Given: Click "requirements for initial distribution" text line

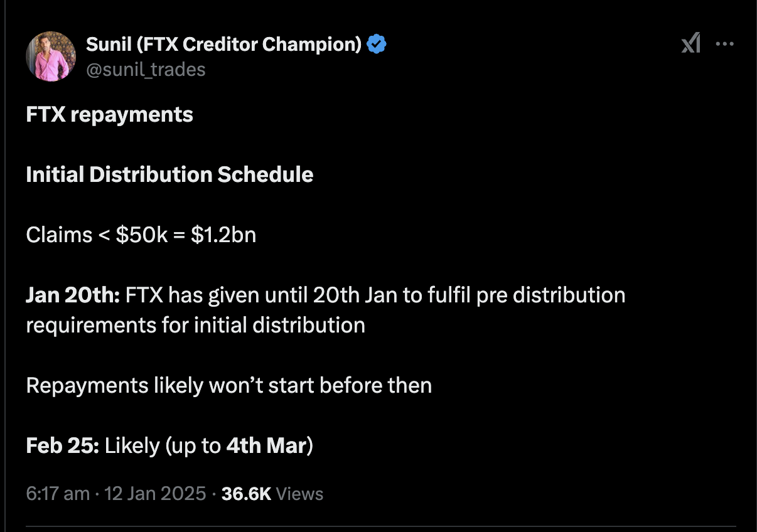Looking at the screenshot, I should pos(195,325).
